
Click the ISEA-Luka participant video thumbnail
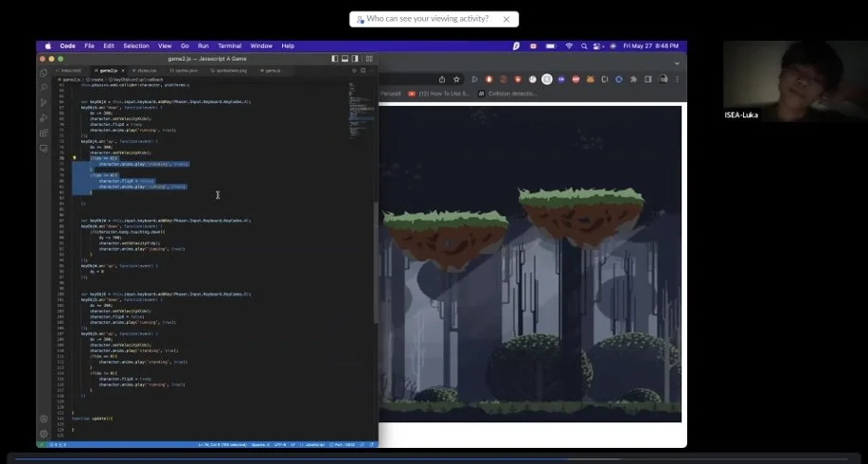[795, 80]
